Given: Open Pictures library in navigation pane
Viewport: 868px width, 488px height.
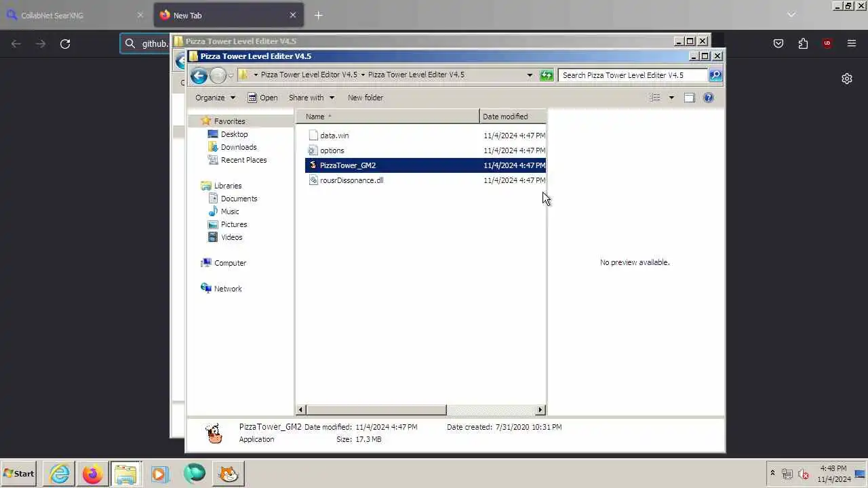Looking at the screenshot, I should [x=233, y=224].
